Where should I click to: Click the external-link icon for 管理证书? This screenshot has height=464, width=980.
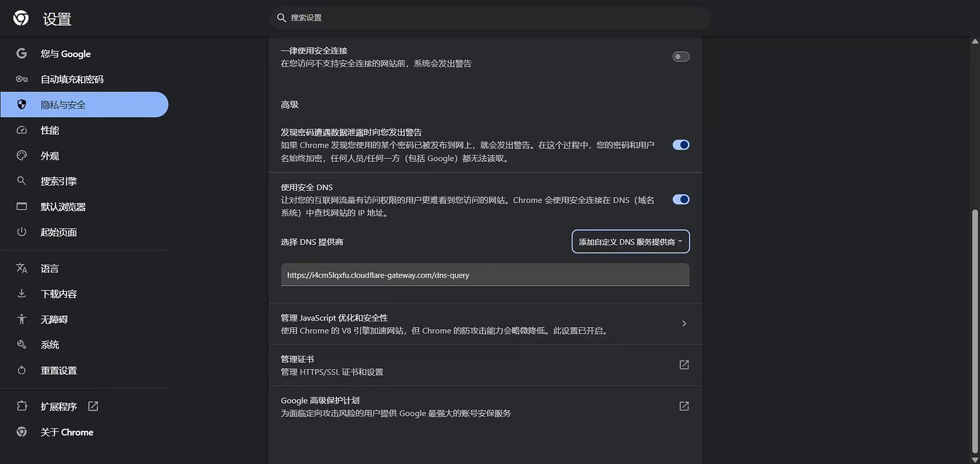(684, 365)
